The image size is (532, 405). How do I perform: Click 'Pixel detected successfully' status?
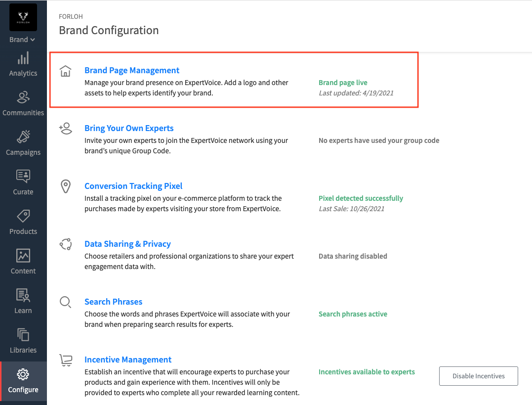pos(361,198)
